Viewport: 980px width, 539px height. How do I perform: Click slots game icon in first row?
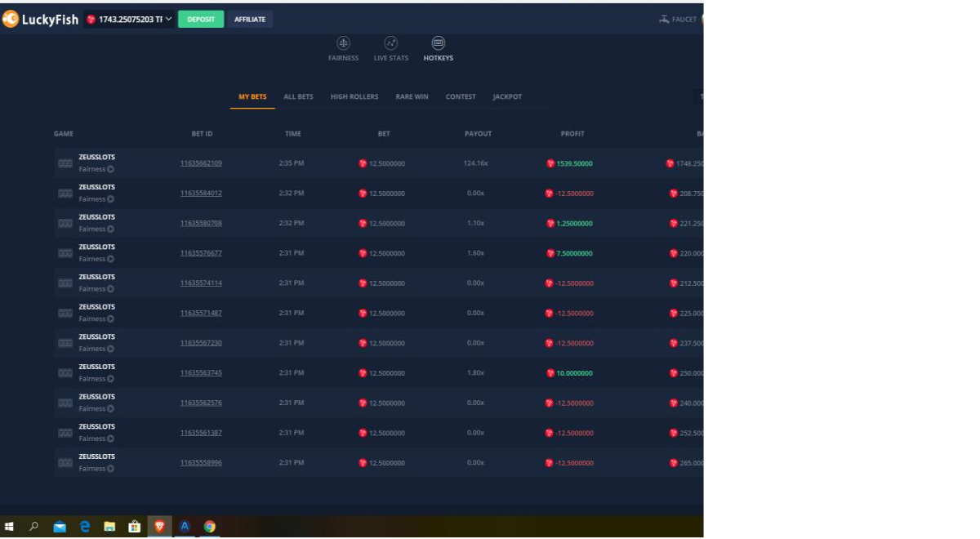[65, 164]
